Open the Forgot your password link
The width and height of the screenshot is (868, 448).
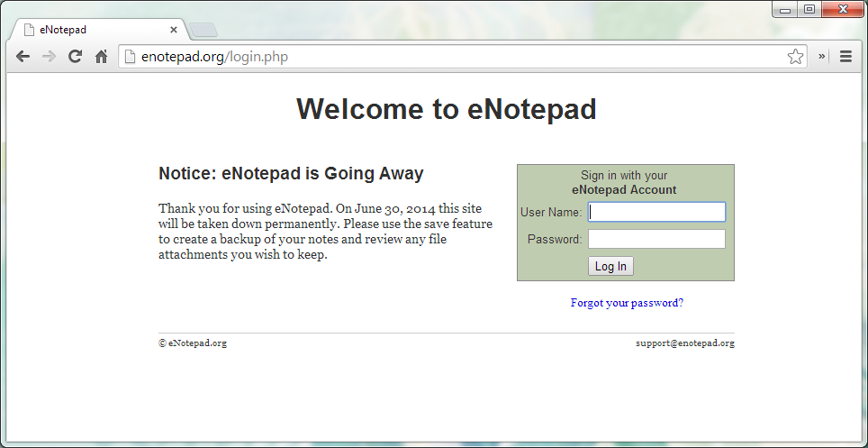point(627,303)
